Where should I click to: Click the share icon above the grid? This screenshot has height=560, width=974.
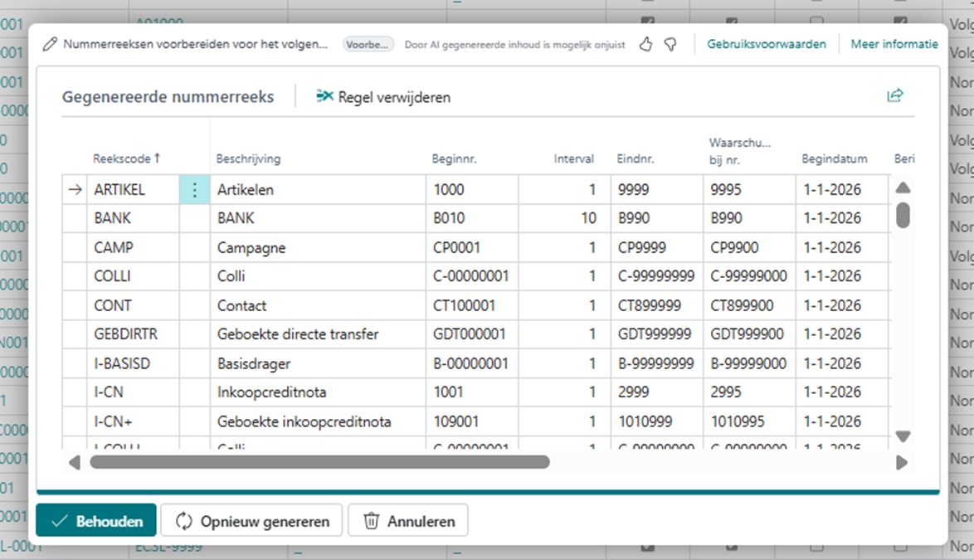(894, 96)
